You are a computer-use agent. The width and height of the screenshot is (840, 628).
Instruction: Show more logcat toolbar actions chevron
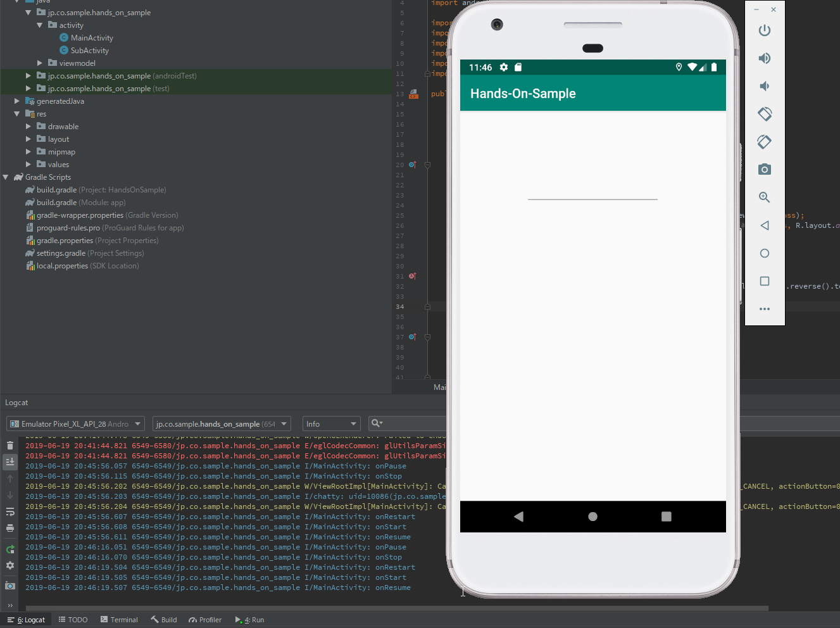point(10,605)
